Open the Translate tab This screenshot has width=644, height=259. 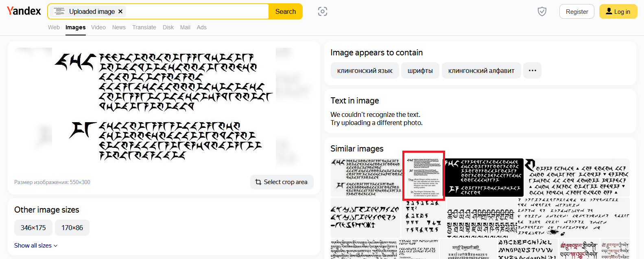[x=144, y=27]
